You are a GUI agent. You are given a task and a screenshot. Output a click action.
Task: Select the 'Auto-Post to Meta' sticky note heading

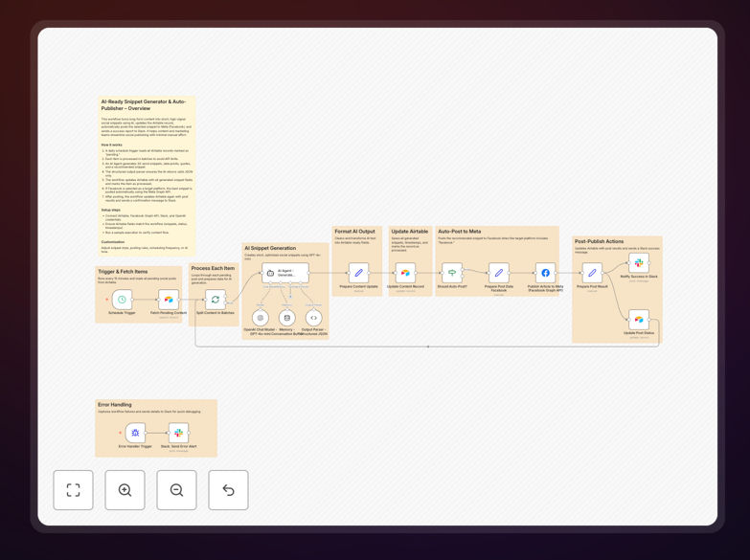(x=460, y=232)
